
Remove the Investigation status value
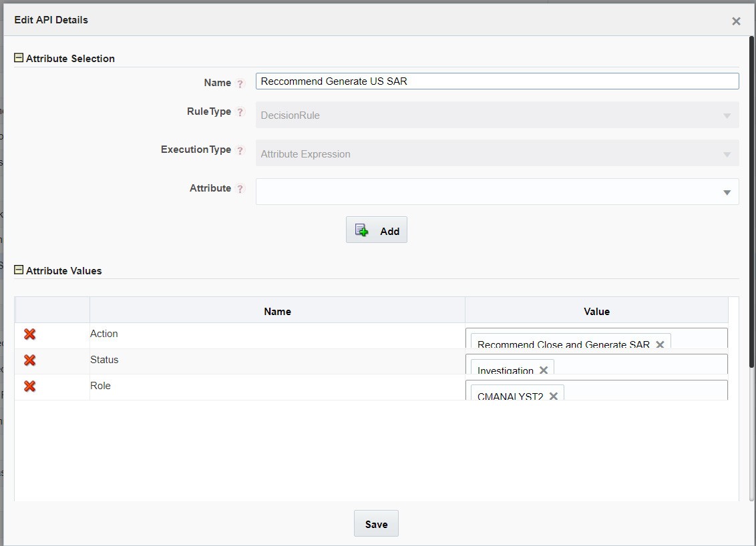pos(544,368)
